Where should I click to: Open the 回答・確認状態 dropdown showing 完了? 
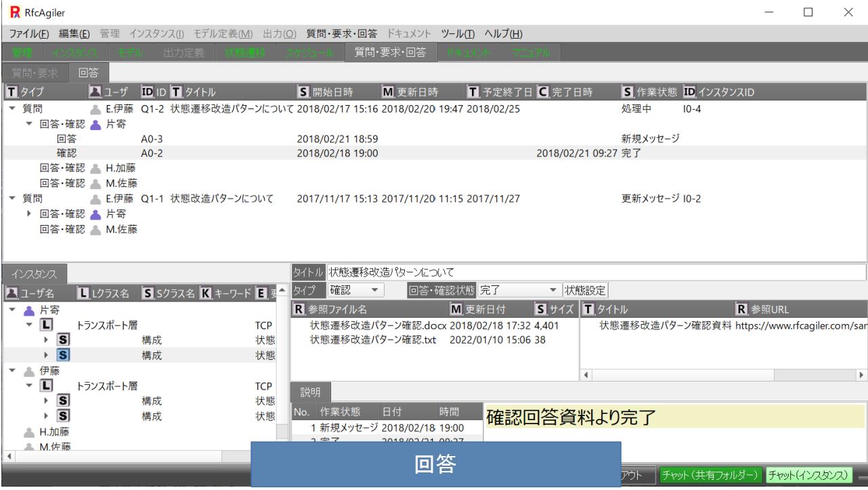pos(519,290)
